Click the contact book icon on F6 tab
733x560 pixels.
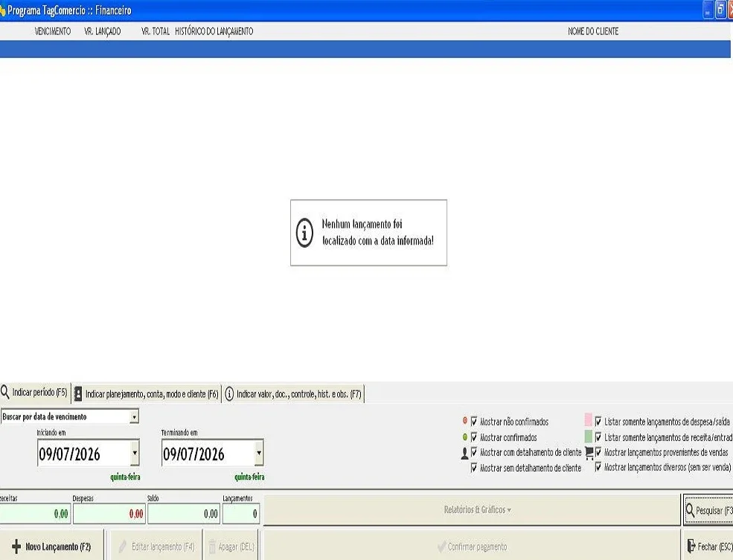[78, 393]
